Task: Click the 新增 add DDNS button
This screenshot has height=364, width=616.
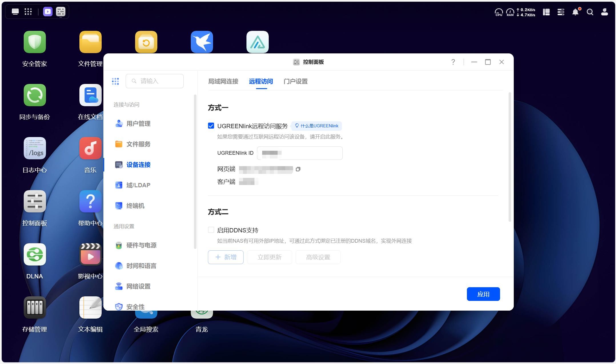Action: tap(226, 257)
